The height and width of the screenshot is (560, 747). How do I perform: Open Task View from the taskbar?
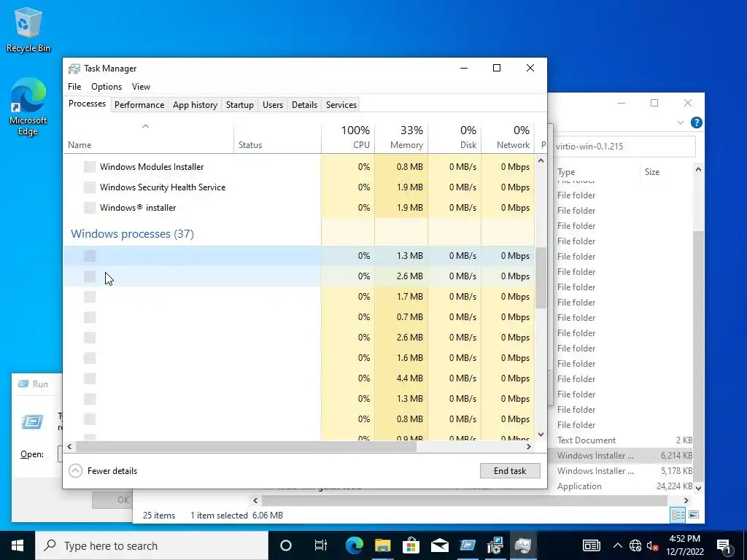click(321, 545)
